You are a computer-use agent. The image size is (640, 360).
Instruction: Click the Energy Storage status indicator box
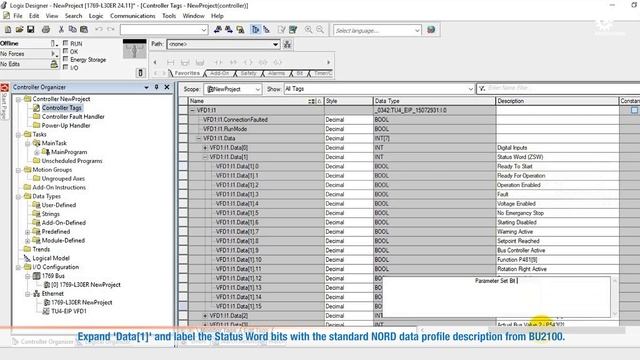(66, 59)
